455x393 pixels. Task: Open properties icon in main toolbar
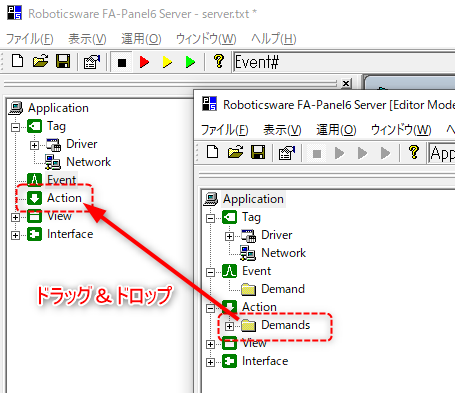tap(92, 62)
